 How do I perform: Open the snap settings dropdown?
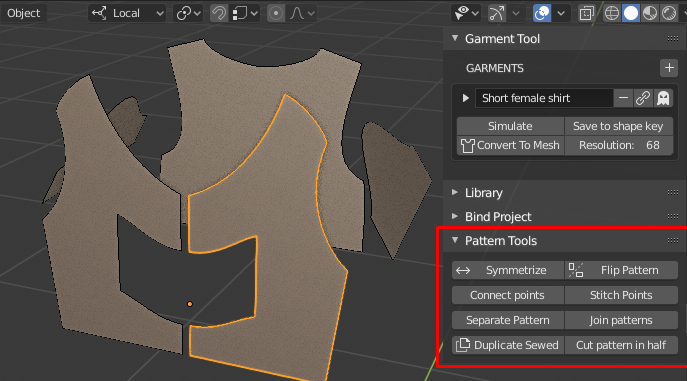245,13
